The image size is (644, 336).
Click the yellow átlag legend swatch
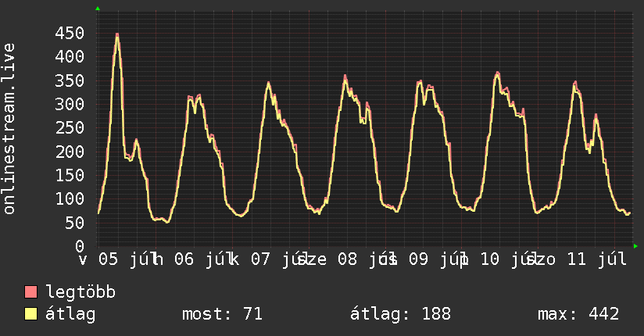point(30,314)
